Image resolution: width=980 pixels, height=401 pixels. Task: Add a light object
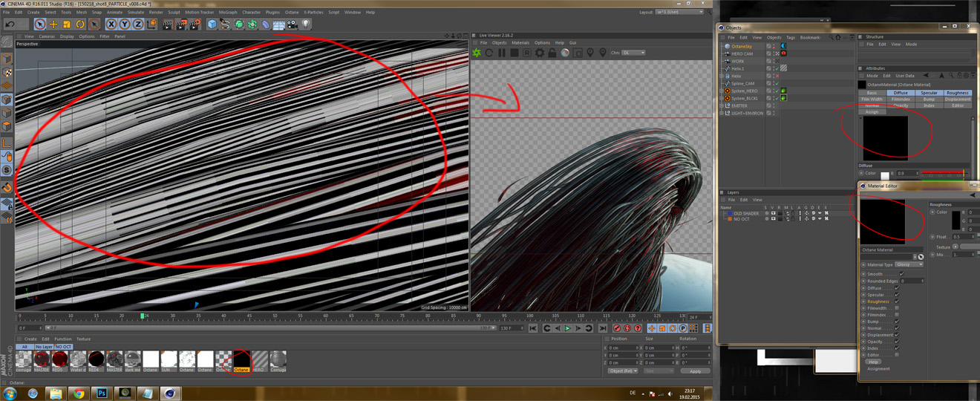click(x=306, y=25)
